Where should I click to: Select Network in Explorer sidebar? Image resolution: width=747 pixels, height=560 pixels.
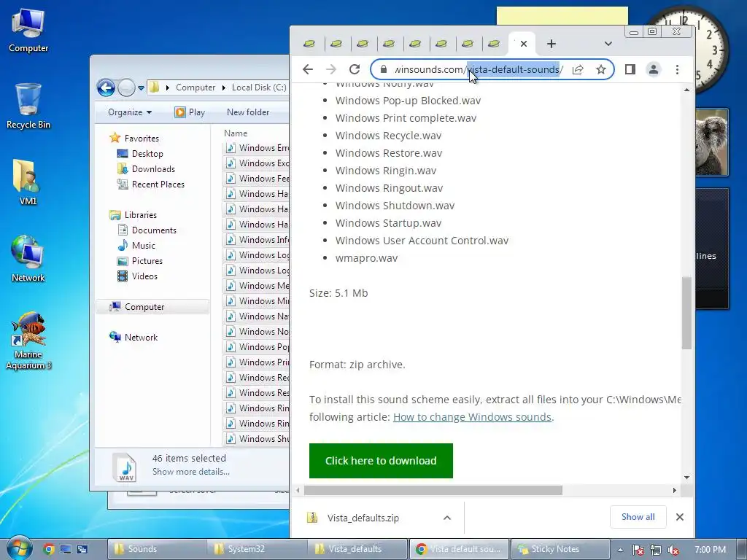[x=141, y=337]
